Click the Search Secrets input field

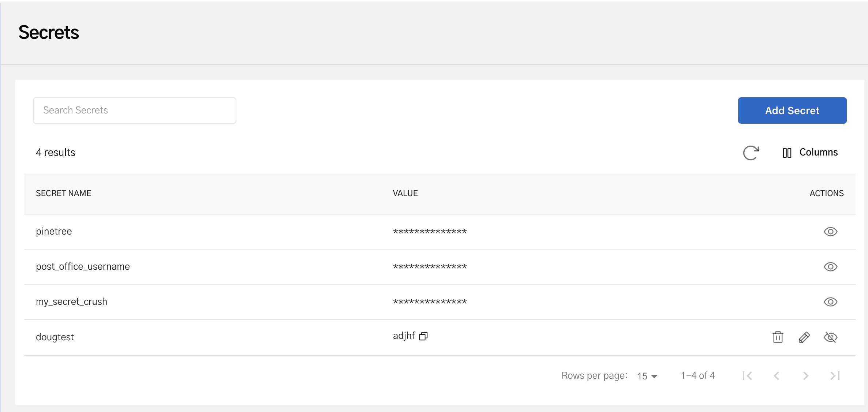pos(134,110)
